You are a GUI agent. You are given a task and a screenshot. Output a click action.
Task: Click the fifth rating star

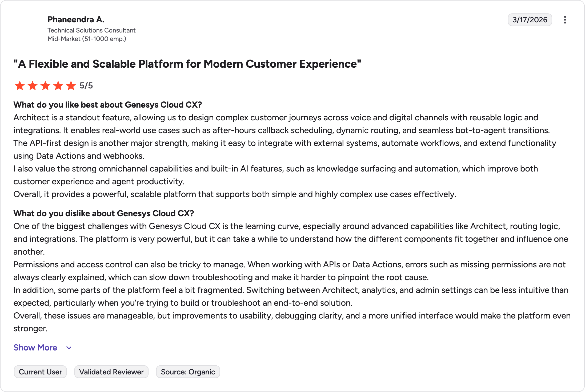click(x=71, y=86)
